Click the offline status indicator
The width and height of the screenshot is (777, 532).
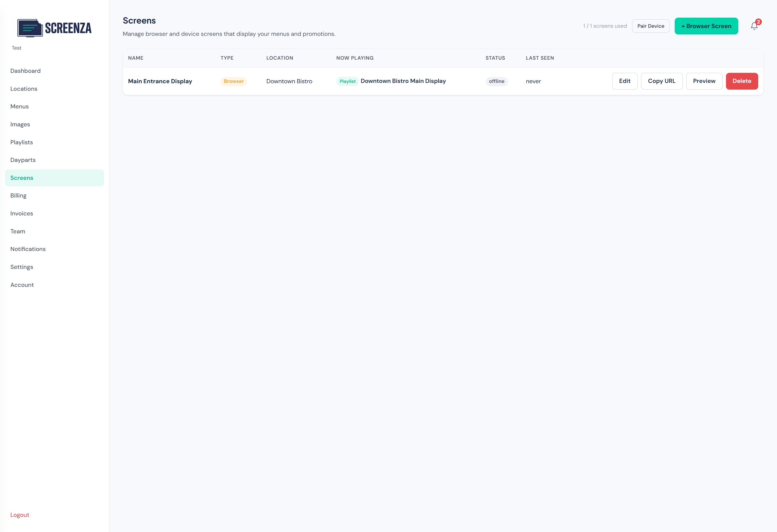click(496, 81)
